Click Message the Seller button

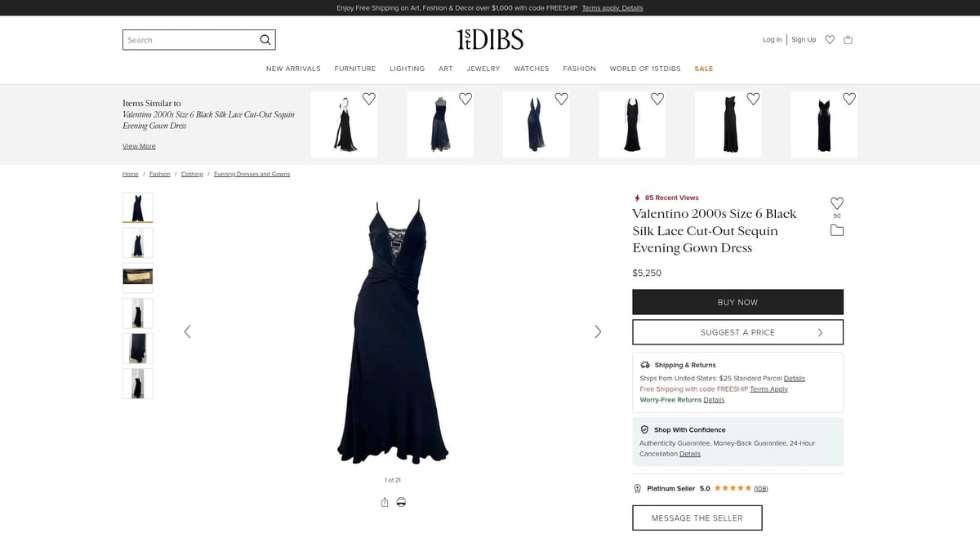697,518
